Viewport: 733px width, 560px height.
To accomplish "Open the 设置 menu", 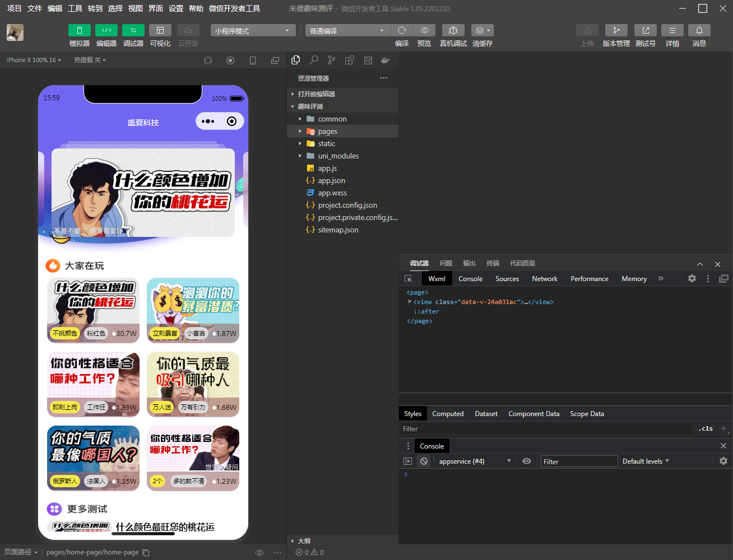I will [176, 8].
